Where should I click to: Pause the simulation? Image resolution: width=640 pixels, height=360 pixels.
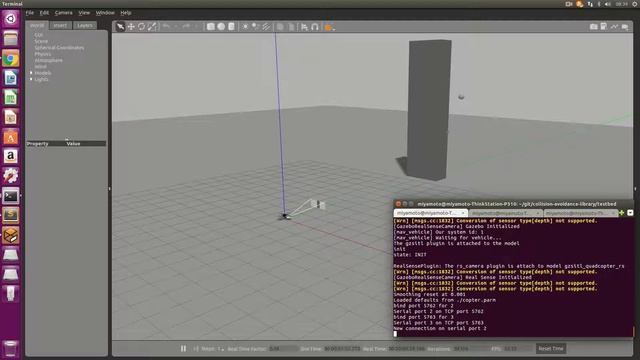[x=183, y=349]
